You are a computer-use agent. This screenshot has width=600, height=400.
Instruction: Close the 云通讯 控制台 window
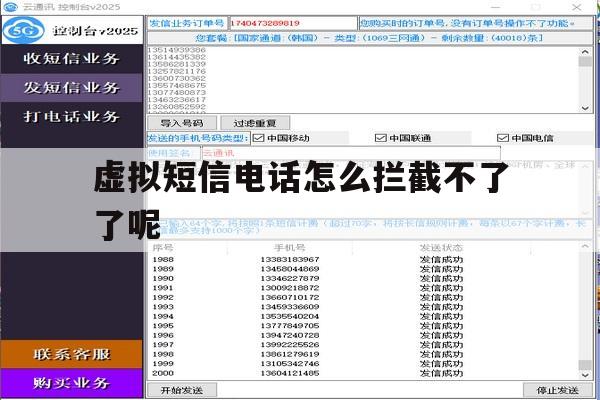click(577, 7)
